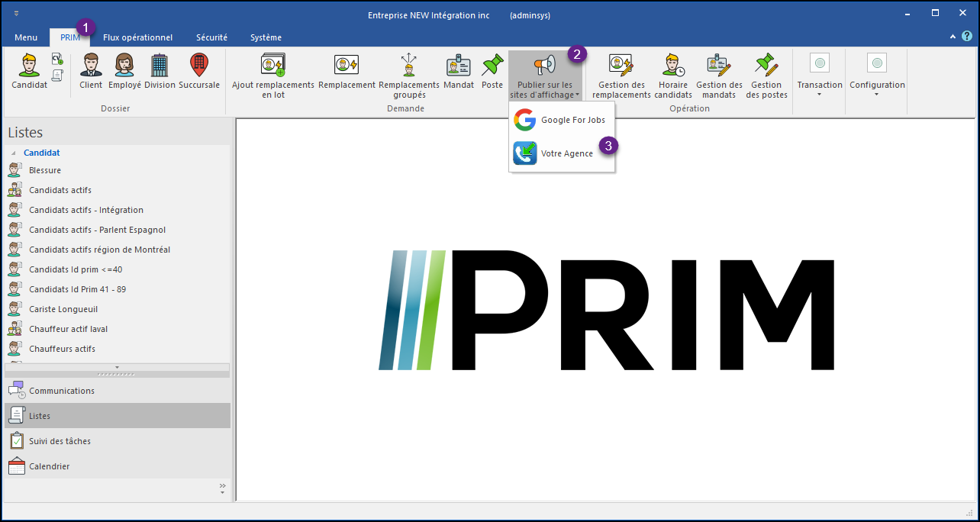Click the ribbon help question mark
Viewport: 980px width, 522px height.
[x=967, y=36]
